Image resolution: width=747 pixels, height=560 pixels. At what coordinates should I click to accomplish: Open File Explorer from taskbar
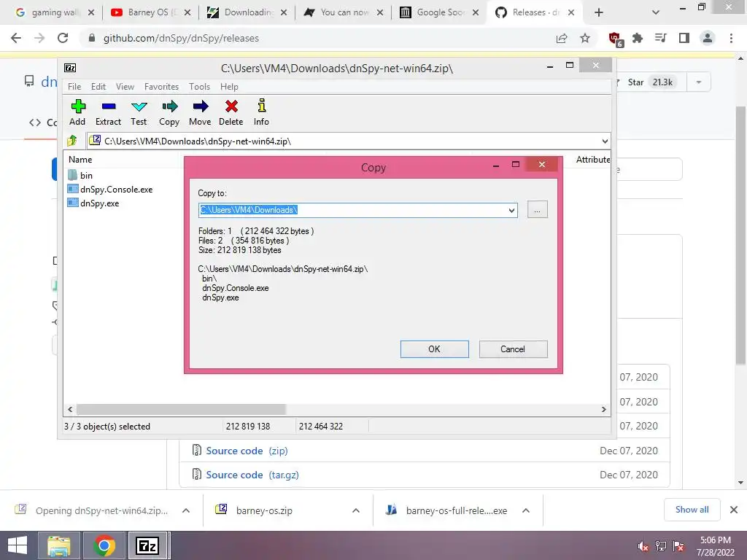click(x=58, y=545)
